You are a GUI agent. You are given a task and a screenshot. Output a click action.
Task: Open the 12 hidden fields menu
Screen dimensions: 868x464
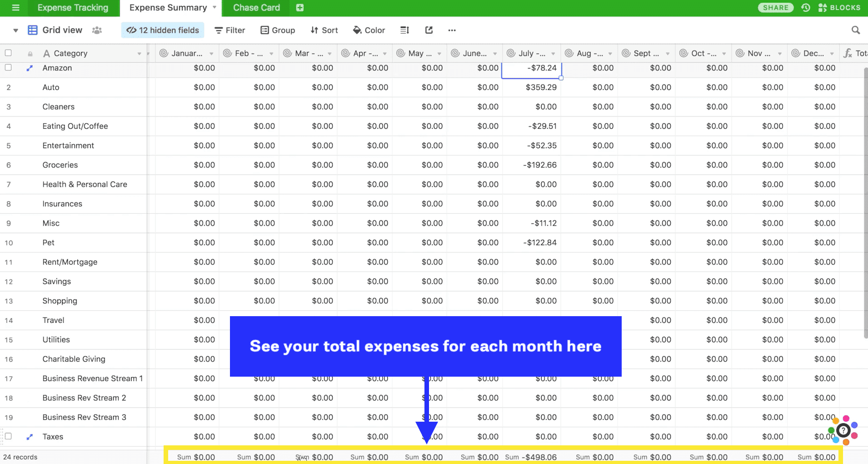163,30
